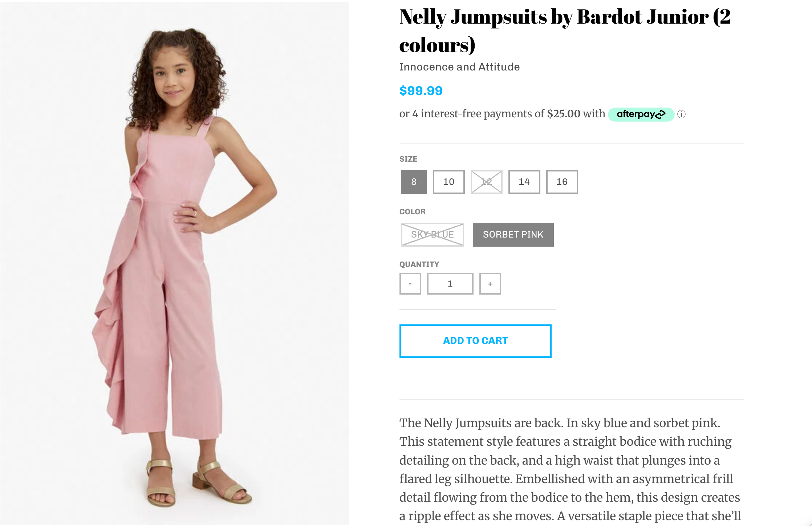
Task: Click the $25.00 installment amount text
Action: (x=564, y=114)
